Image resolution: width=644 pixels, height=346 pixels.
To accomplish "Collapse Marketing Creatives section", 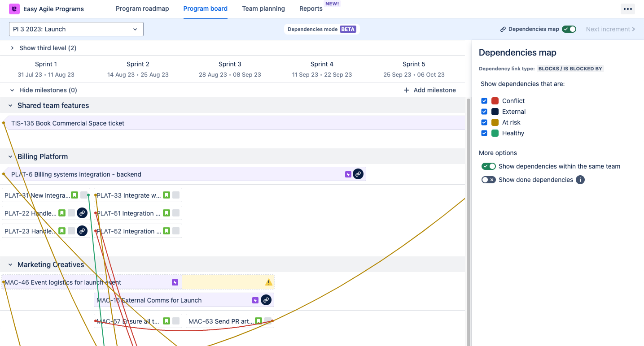I will (10, 264).
